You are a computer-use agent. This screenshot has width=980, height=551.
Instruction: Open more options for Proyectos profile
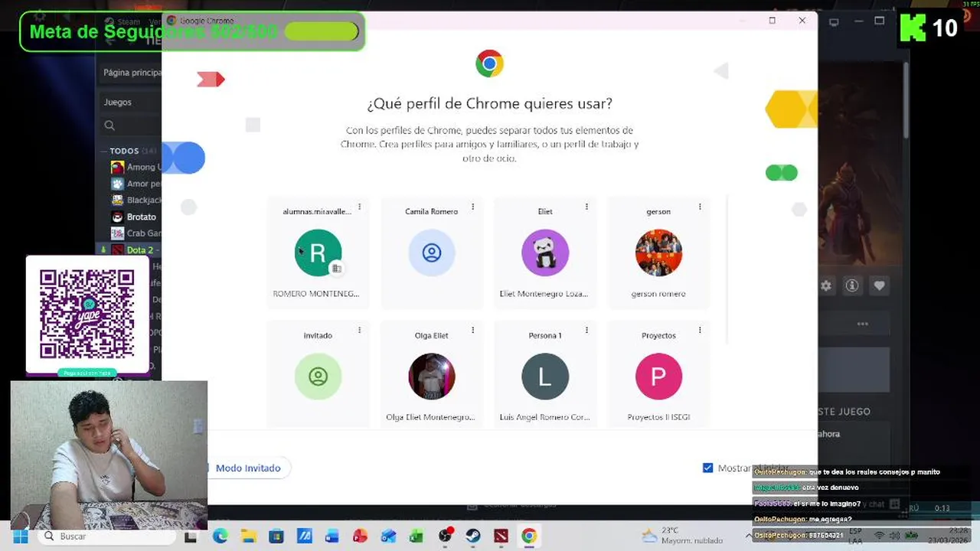pyautogui.click(x=700, y=331)
